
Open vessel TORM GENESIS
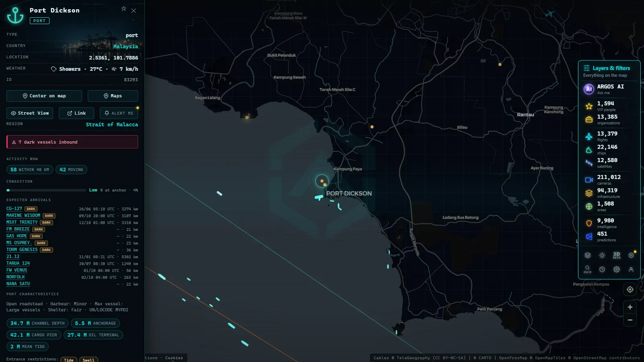[22, 250]
